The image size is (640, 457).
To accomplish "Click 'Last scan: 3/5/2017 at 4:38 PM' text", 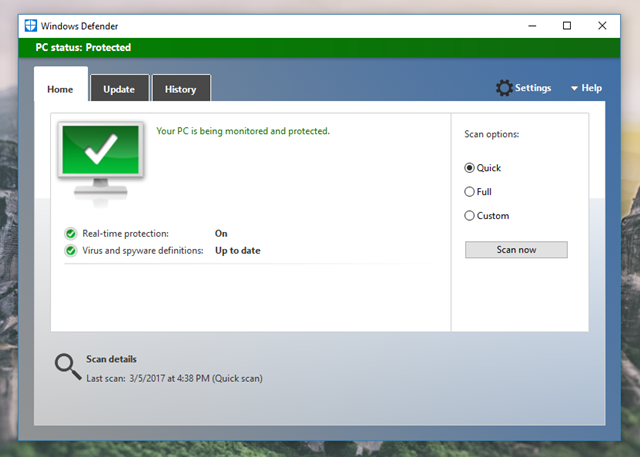I will (148, 379).
